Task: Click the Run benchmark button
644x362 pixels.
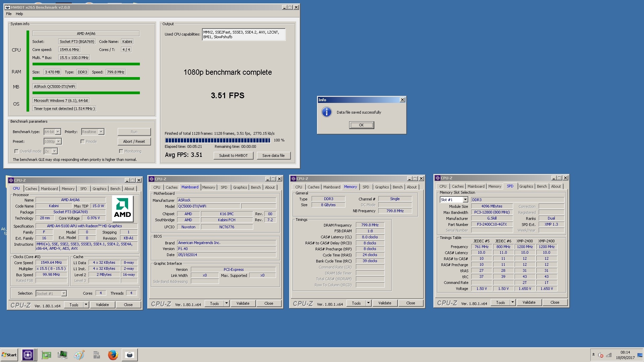Action: (134, 132)
